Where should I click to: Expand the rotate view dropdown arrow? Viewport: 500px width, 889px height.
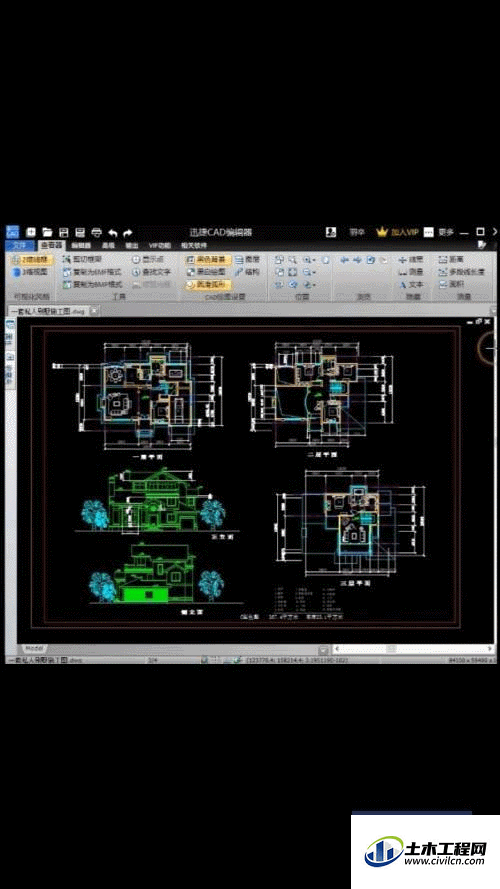click(x=314, y=285)
